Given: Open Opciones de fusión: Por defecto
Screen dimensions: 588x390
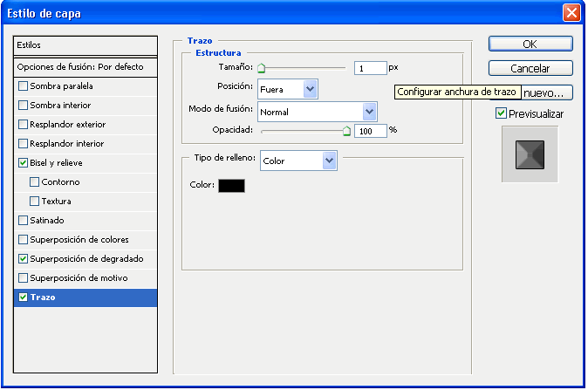Looking at the screenshot, I should 85,67.
